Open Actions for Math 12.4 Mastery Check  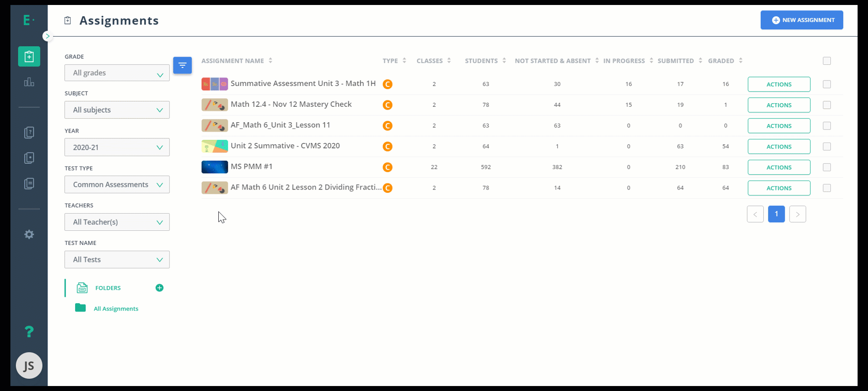(779, 105)
